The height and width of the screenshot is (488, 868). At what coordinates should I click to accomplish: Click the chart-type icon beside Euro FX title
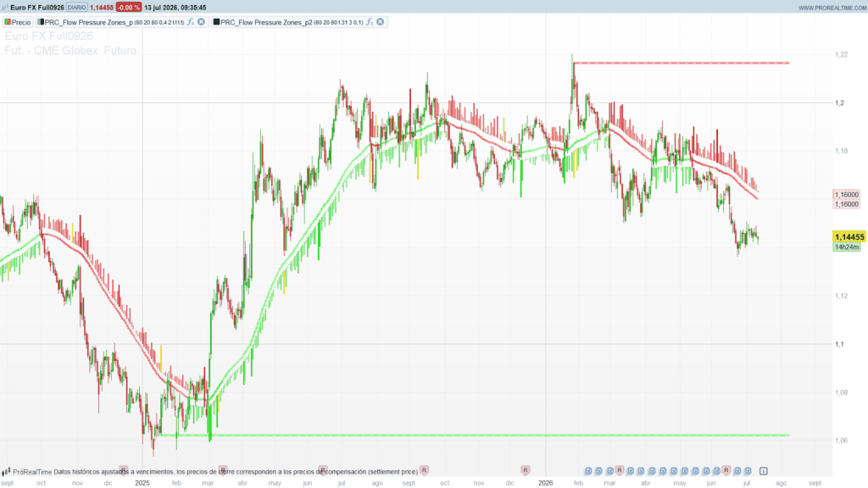[x=5, y=8]
